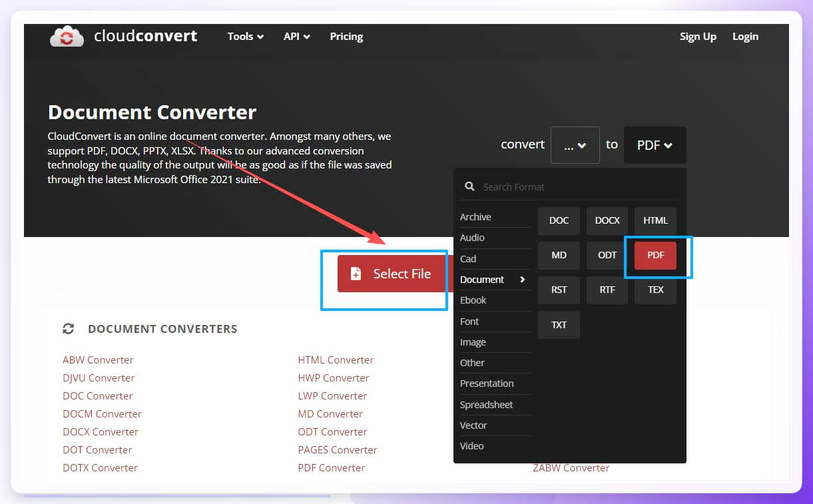Go to the Pricing page
Screen dimensions: 813x504
[346, 37]
